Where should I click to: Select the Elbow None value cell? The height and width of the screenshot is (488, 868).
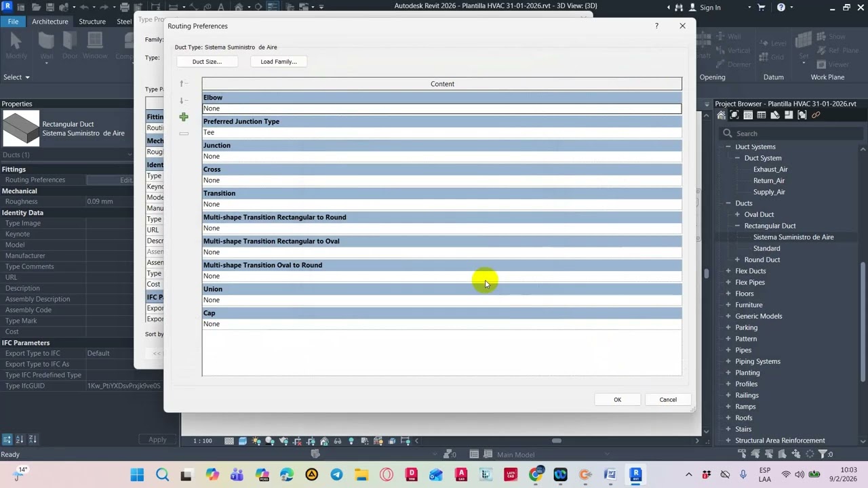pos(441,108)
